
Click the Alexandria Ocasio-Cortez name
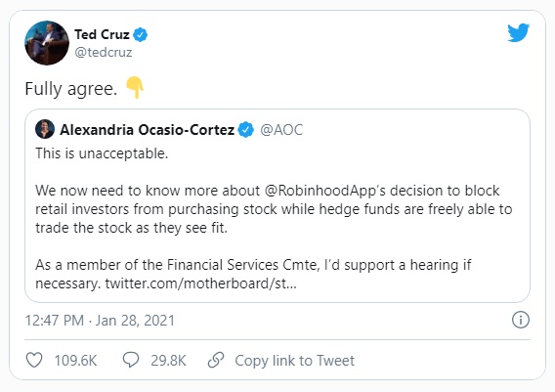tap(148, 130)
